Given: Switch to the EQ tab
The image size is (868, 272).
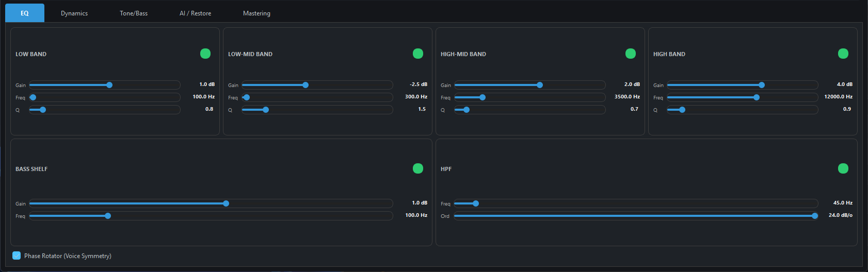Looking at the screenshot, I should 25,13.
